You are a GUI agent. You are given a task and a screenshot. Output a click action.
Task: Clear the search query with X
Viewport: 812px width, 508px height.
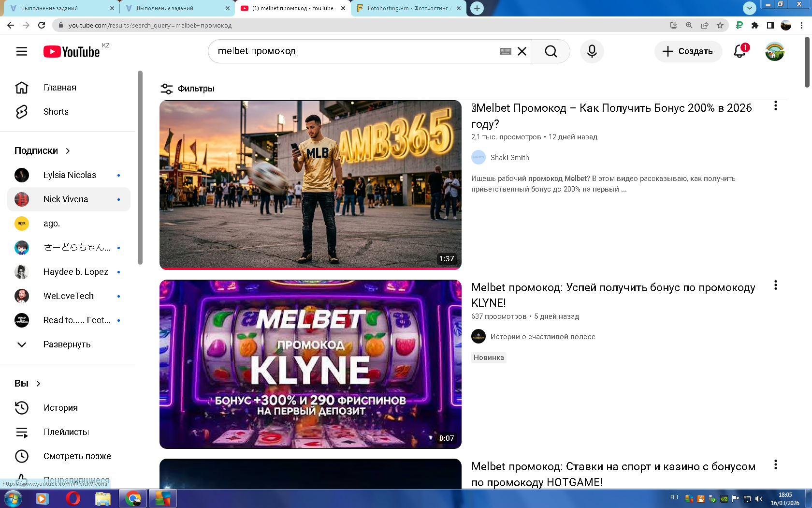point(522,51)
